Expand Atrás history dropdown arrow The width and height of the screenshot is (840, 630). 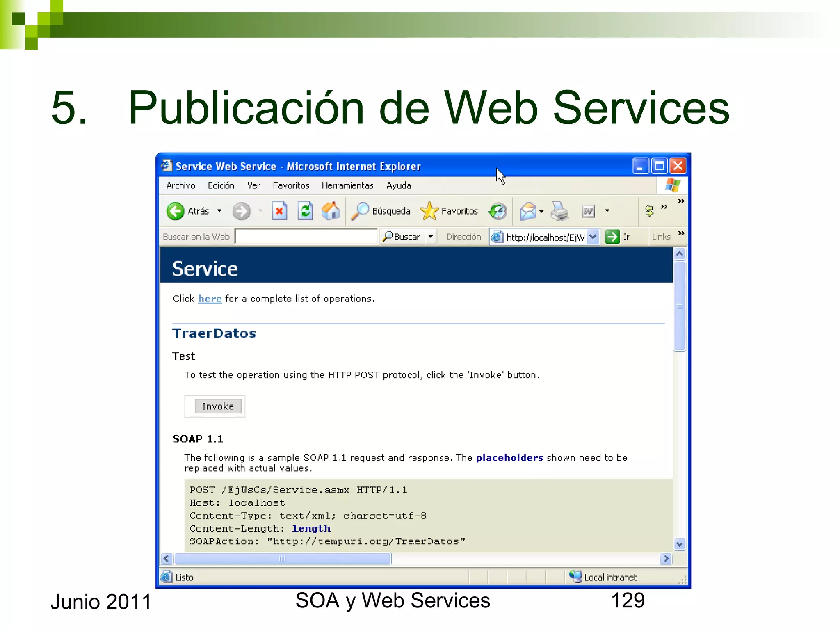pos(219,211)
